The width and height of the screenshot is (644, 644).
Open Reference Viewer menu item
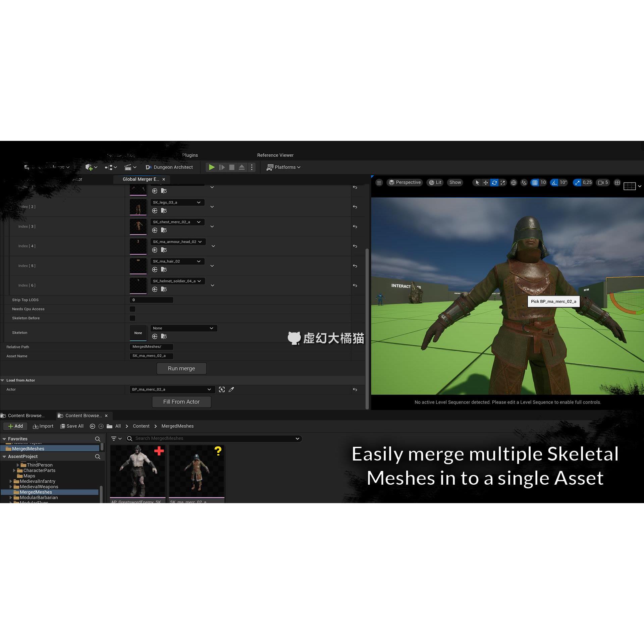pyautogui.click(x=275, y=155)
